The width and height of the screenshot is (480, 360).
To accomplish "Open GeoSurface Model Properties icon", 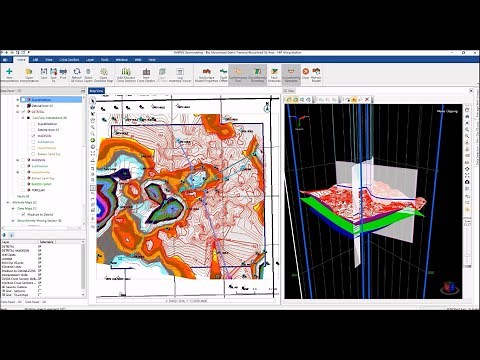I will pyautogui.click(x=207, y=71).
